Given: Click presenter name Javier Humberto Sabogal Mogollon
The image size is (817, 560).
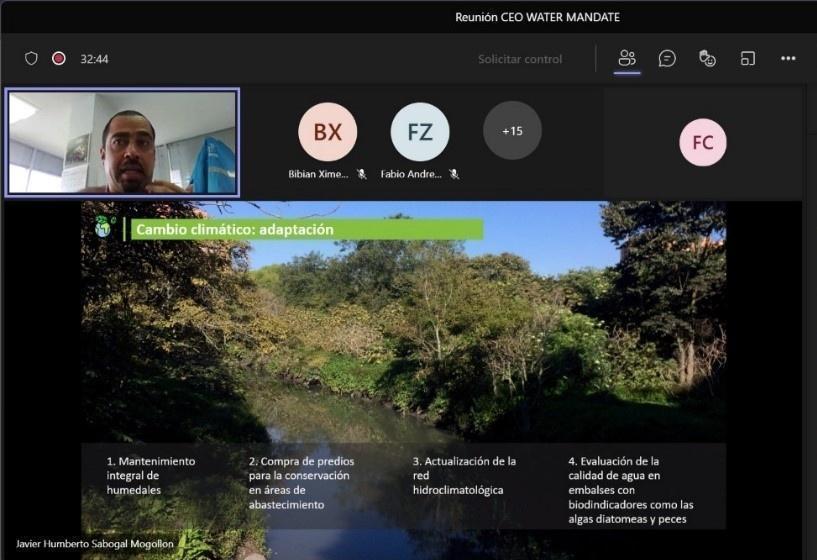Looking at the screenshot, I should pyautogui.click(x=95, y=543).
